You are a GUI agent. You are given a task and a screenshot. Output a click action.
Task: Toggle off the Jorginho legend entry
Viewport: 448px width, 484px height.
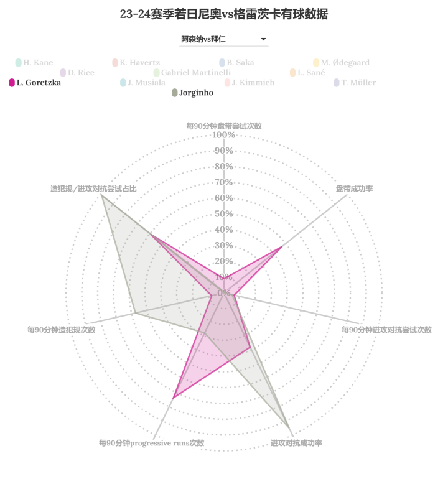[x=196, y=93]
